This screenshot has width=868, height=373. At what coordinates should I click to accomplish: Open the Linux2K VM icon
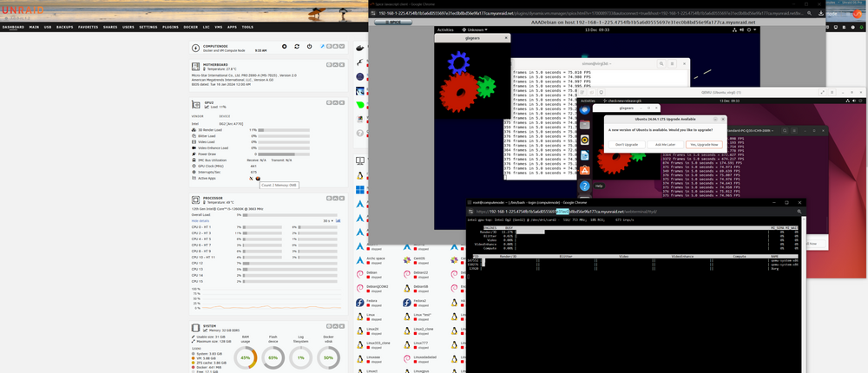point(360,331)
